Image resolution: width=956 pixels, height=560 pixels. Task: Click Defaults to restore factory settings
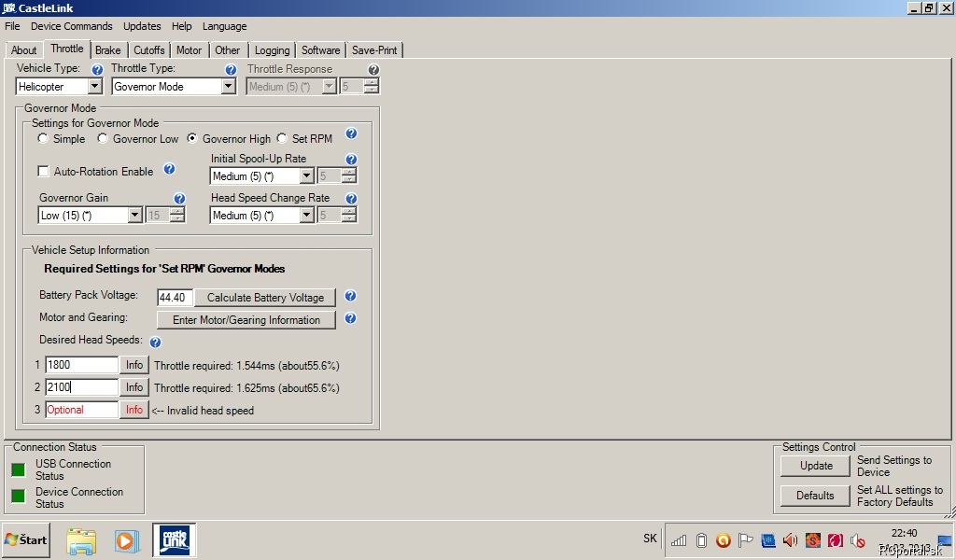(815, 496)
